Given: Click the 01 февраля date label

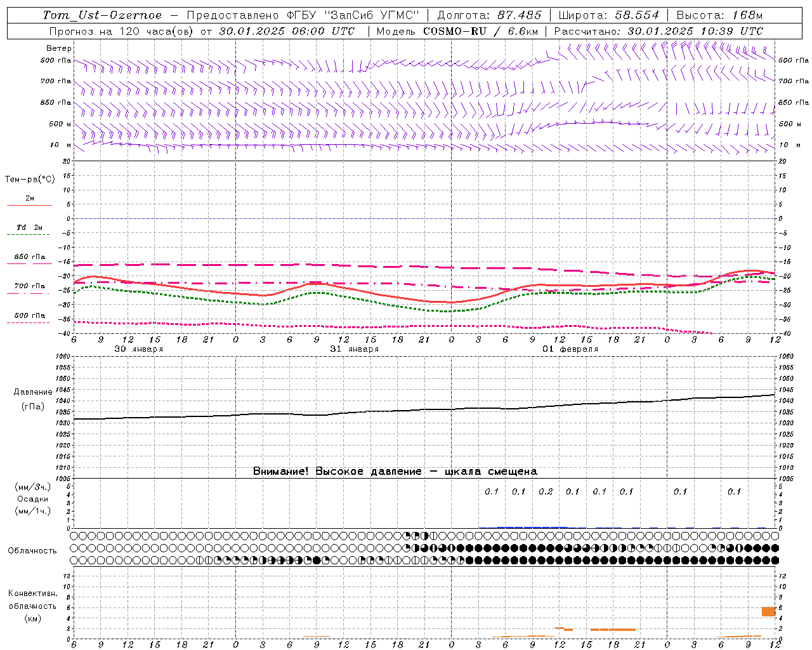Looking at the screenshot, I should click(570, 349).
